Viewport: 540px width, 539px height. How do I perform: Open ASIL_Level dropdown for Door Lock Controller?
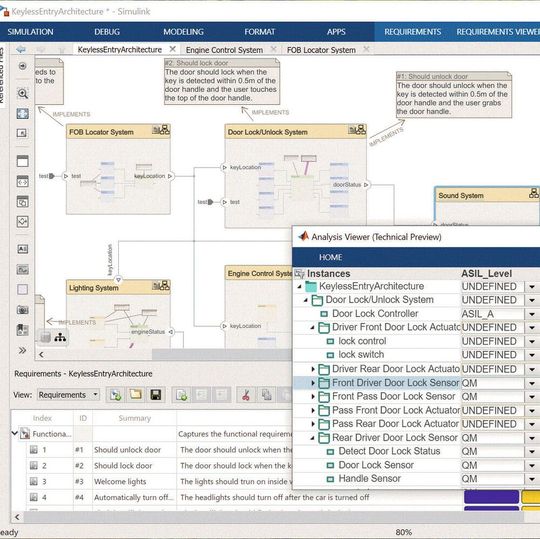click(532, 314)
